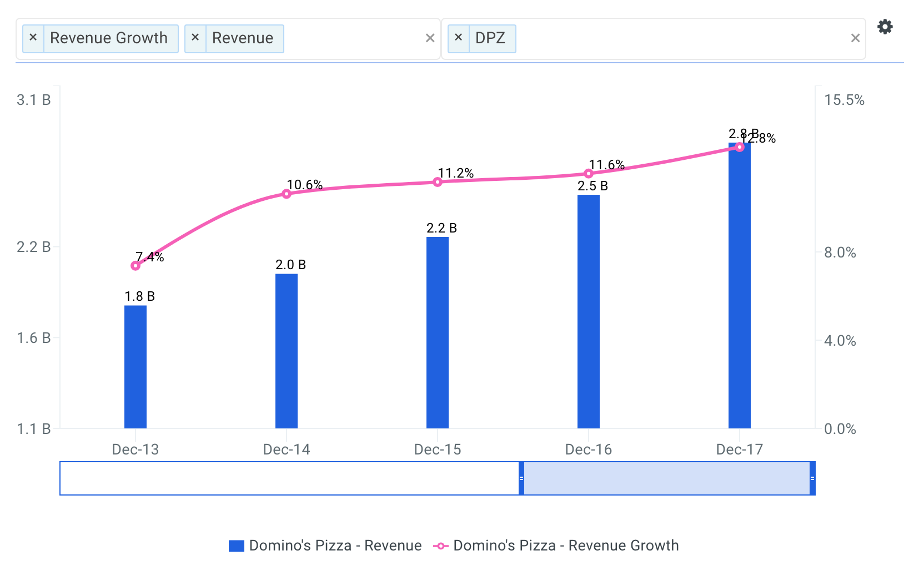Viewport: 924px width, 576px height.
Task: Remove the DPZ ticker tag
Action: coord(459,38)
